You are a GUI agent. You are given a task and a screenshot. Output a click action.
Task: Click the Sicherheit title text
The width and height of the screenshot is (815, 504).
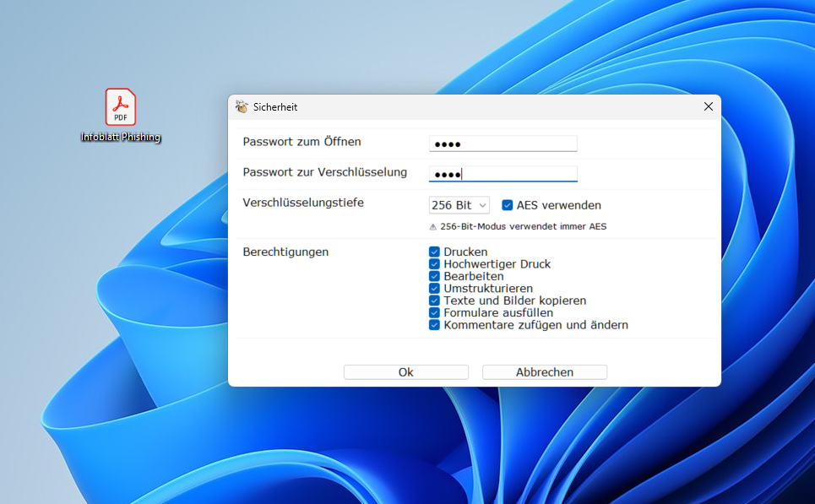(x=275, y=107)
